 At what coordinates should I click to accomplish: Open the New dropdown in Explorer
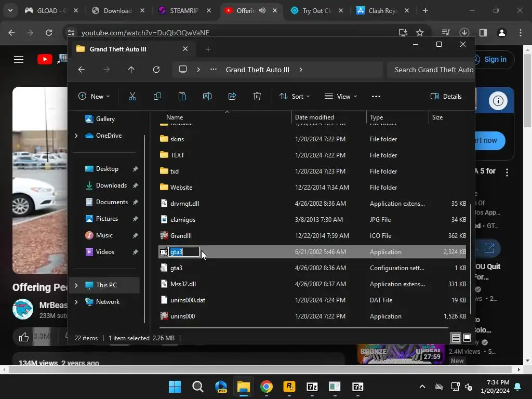pos(94,96)
